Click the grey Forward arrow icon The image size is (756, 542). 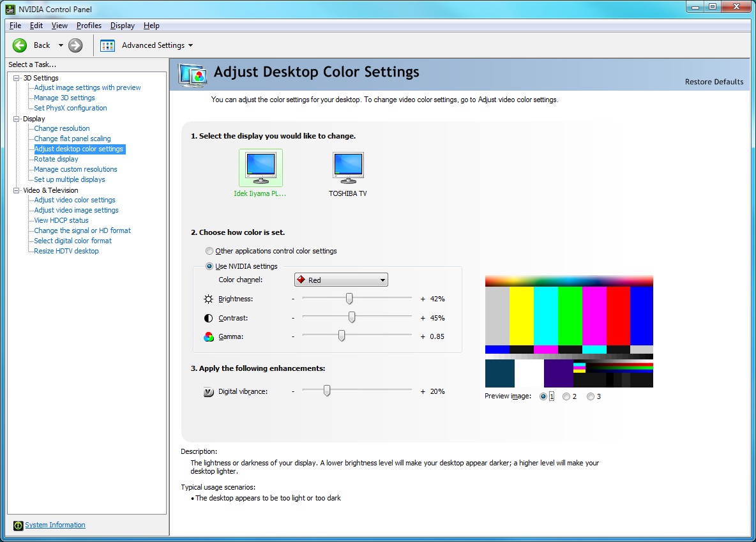coord(75,45)
